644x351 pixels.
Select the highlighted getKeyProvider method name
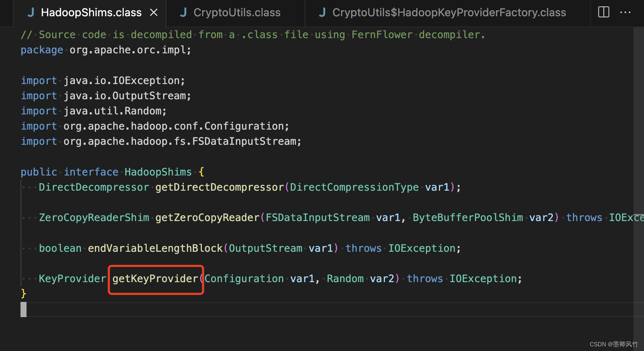(156, 279)
